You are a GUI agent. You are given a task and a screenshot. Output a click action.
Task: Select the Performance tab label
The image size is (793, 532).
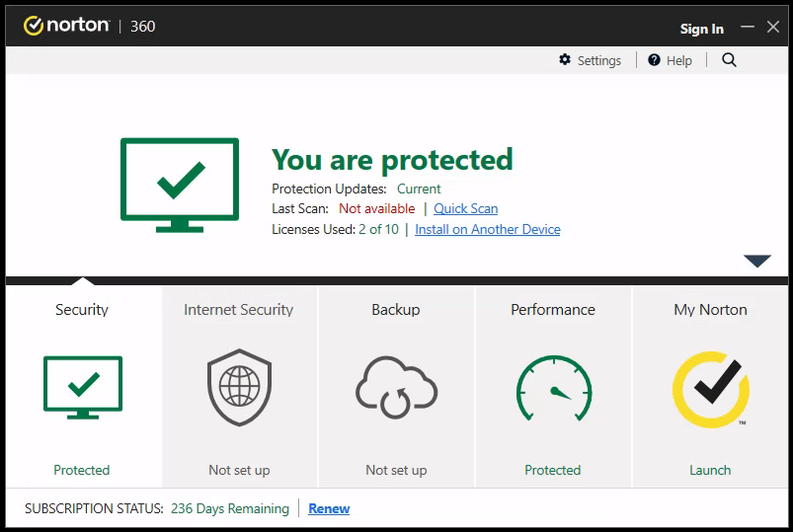[x=553, y=310]
